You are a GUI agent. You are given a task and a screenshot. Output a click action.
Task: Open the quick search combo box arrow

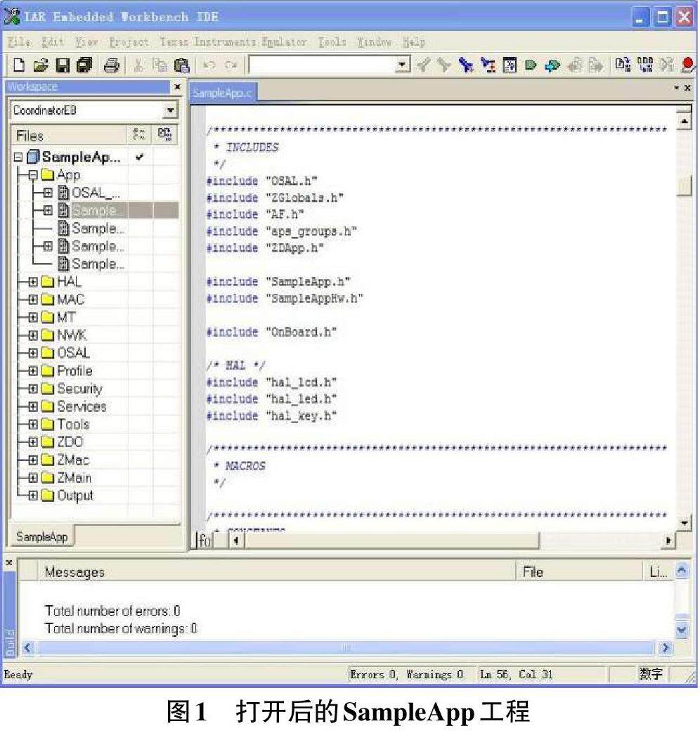[x=402, y=65]
